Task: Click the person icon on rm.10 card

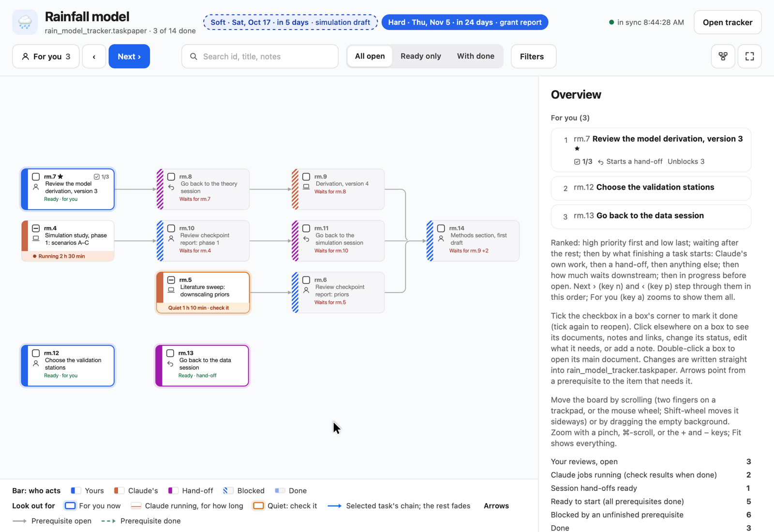Action: (171, 238)
